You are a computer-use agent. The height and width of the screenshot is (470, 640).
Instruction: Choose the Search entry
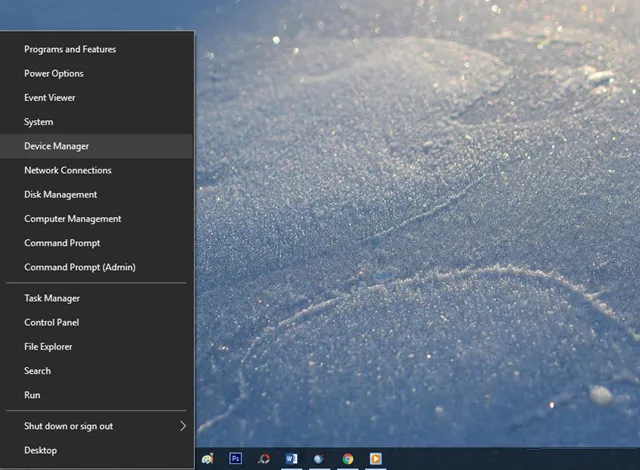pyautogui.click(x=97, y=371)
